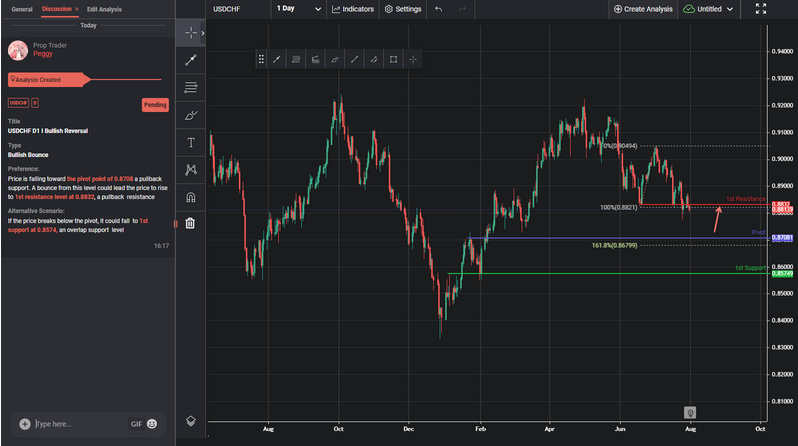Open the object layers icon
Screen dimensions: 798x446
[191, 421]
